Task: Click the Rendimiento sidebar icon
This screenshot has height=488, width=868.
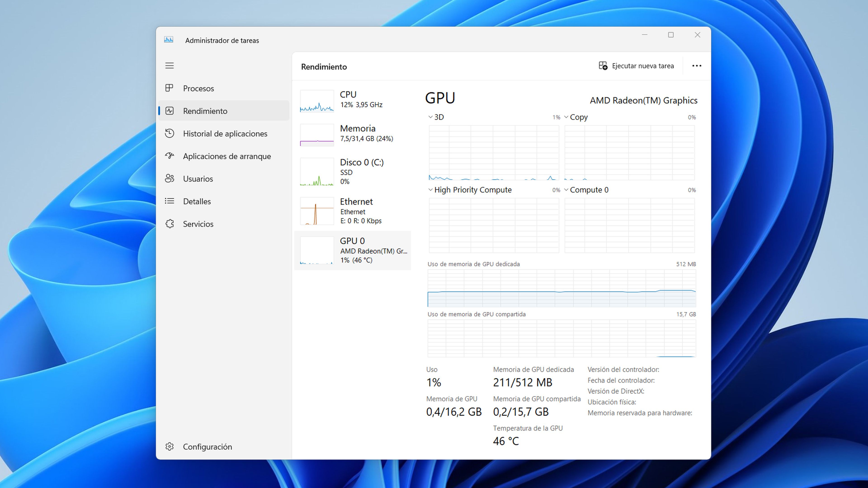Action: [x=170, y=111]
